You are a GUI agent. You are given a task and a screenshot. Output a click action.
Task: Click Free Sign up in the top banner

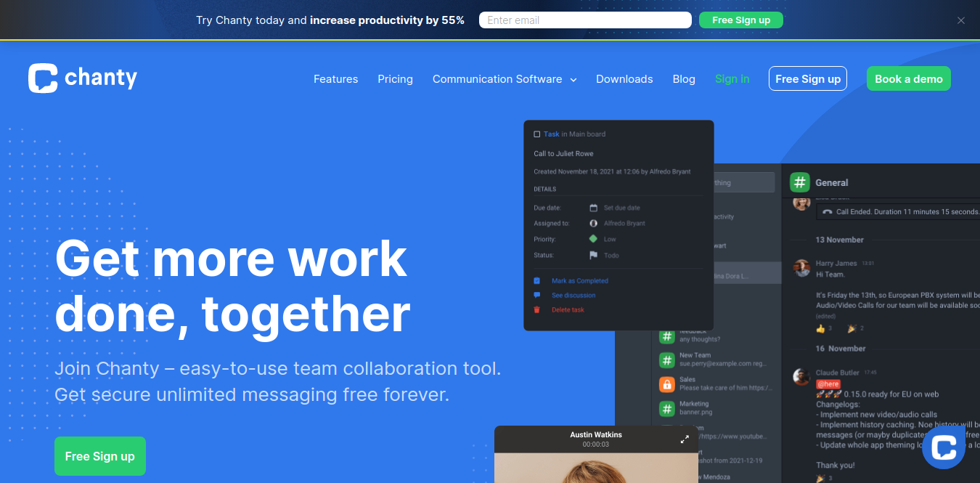click(741, 20)
